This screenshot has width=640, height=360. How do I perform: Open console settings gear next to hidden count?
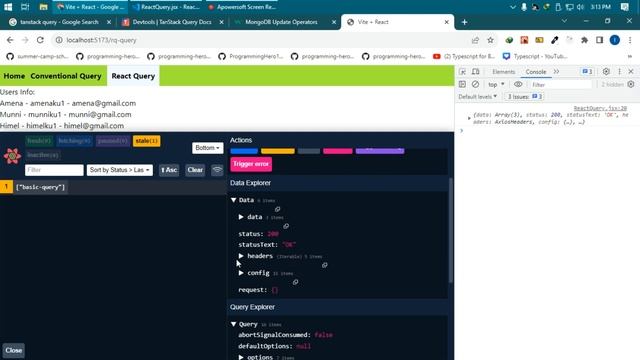[x=631, y=84]
